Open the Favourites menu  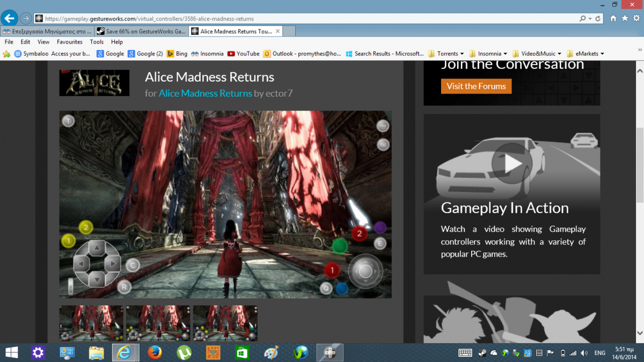pyautogui.click(x=70, y=42)
